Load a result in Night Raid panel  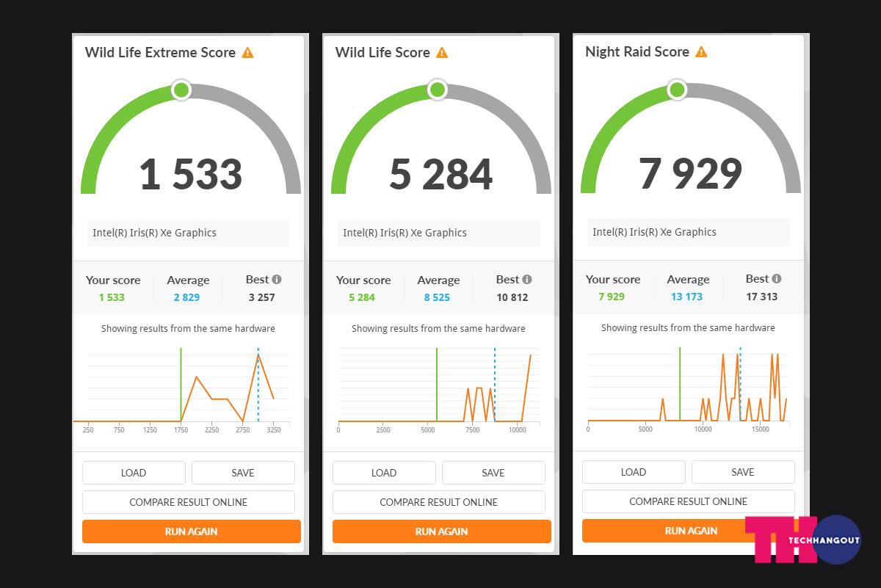[634, 472]
